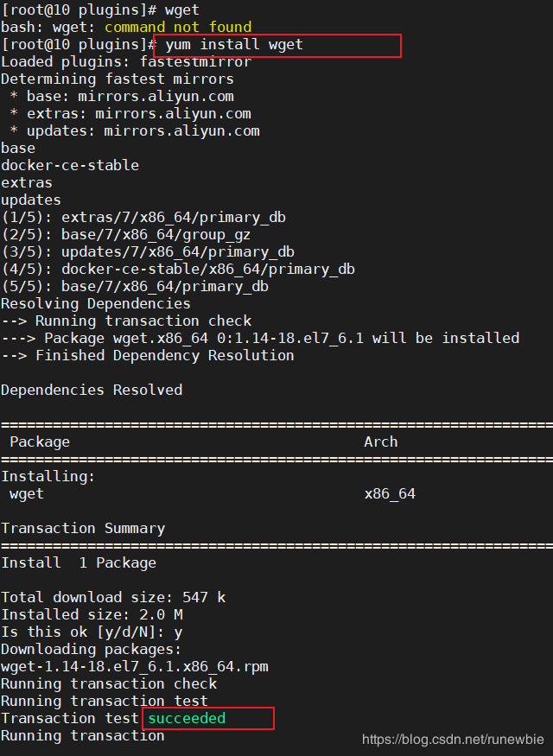Click the 'Arch' column header
This screenshot has width=553, height=756.
381,442
